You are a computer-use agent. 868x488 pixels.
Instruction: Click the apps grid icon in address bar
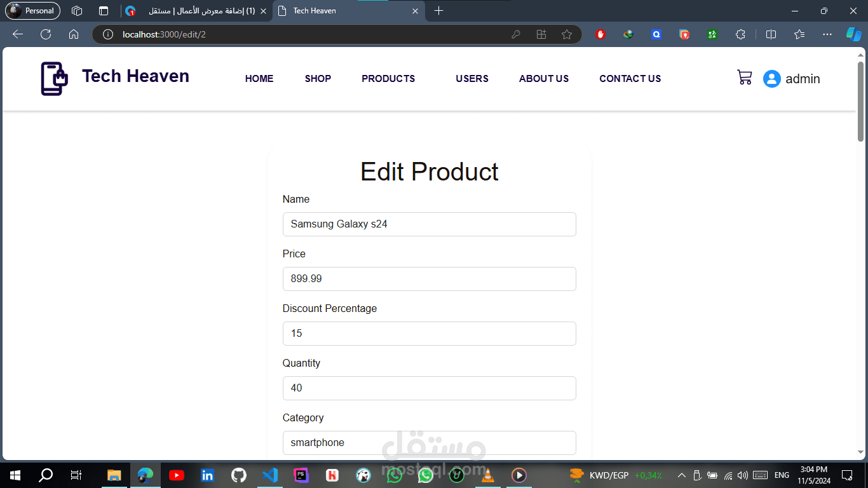click(541, 34)
